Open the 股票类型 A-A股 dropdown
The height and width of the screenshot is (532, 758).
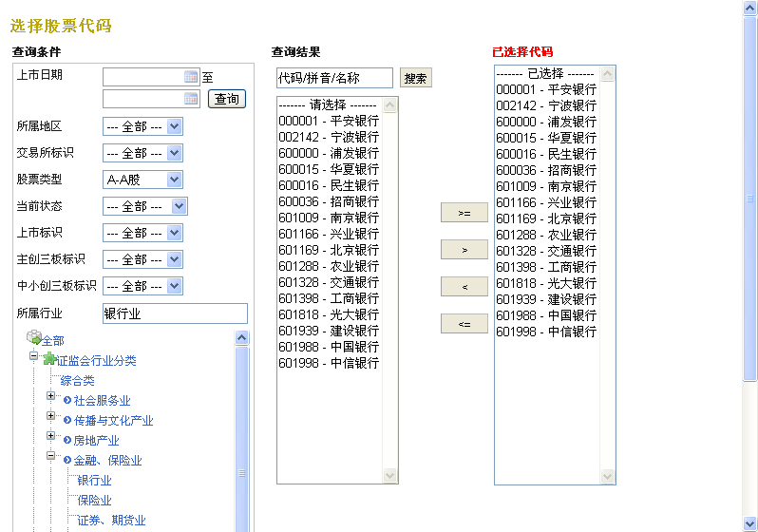tap(142, 180)
